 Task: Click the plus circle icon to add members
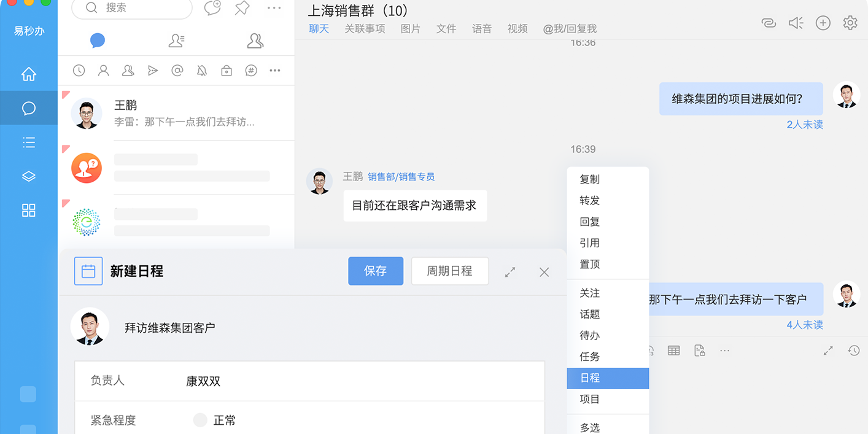click(x=823, y=23)
